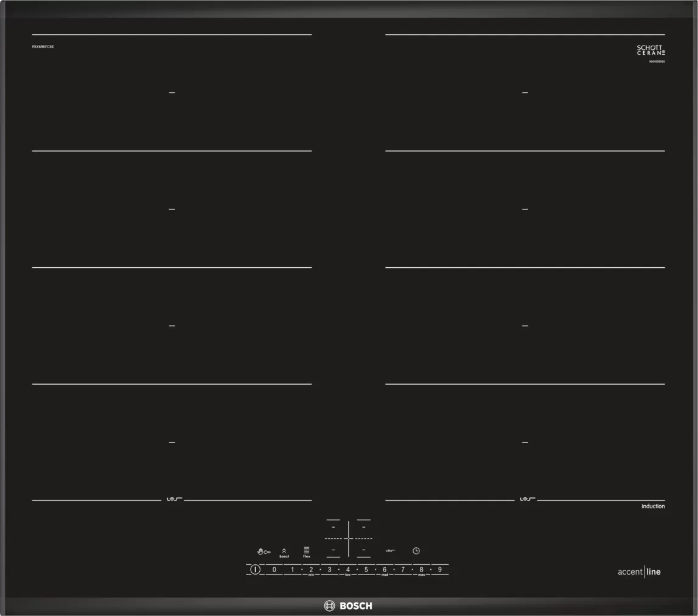
Task: Set power level to 9
Action: [x=440, y=570]
